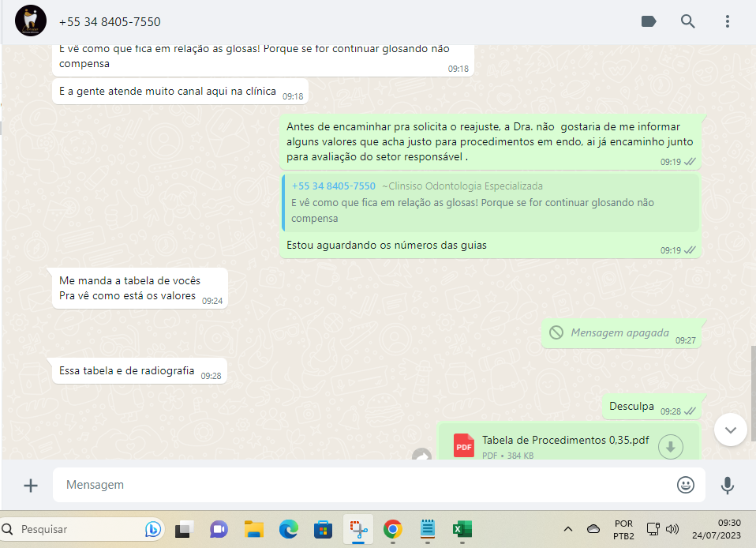Forward the PDF using the share arrow
756x548 pixels.
coord(422,454)
